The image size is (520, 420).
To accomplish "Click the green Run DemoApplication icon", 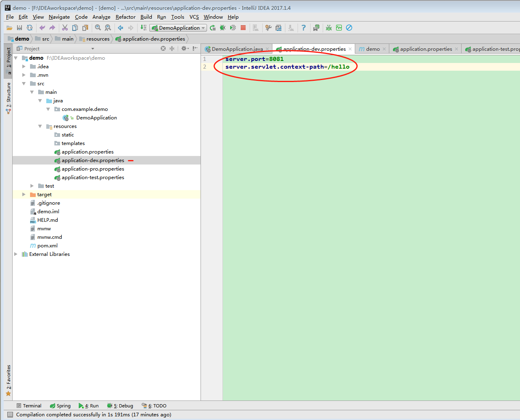I will point(213,28).
